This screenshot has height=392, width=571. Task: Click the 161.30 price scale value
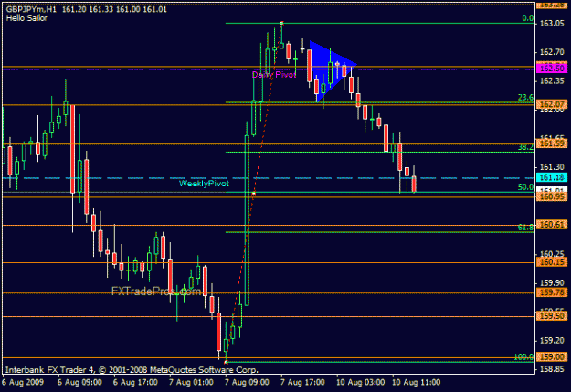tap(552, 167)
